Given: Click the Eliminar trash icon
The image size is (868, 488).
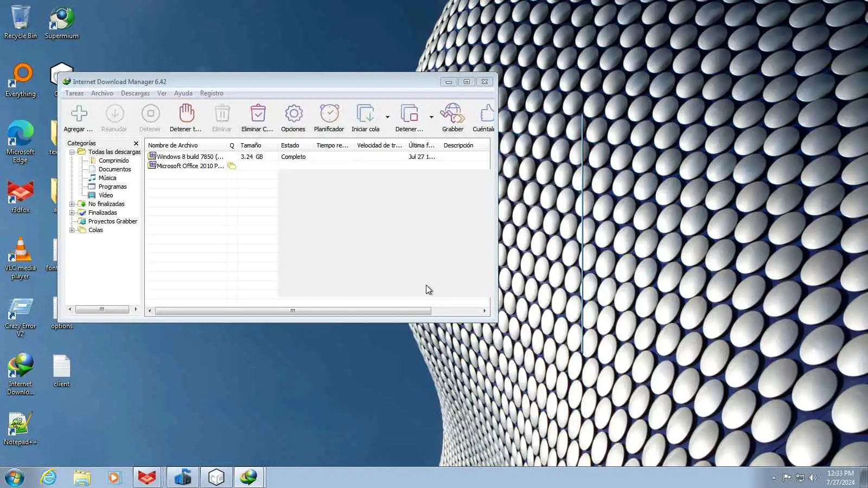Looking at the screenshot, I should (x=222, y=114).
